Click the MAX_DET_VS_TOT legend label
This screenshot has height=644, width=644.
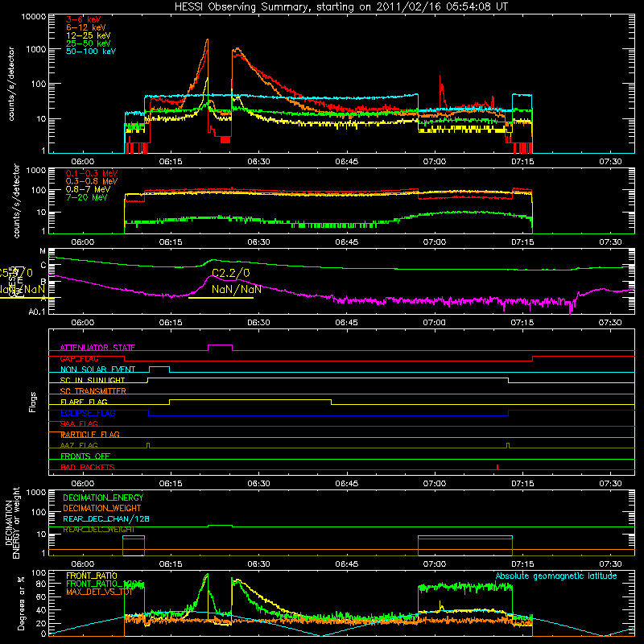99,592
